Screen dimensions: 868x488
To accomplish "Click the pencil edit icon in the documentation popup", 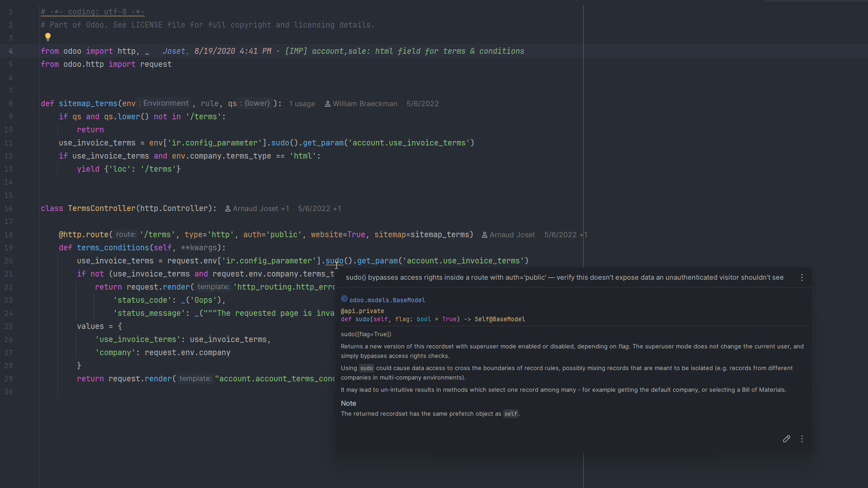I will tap(787, 439).
